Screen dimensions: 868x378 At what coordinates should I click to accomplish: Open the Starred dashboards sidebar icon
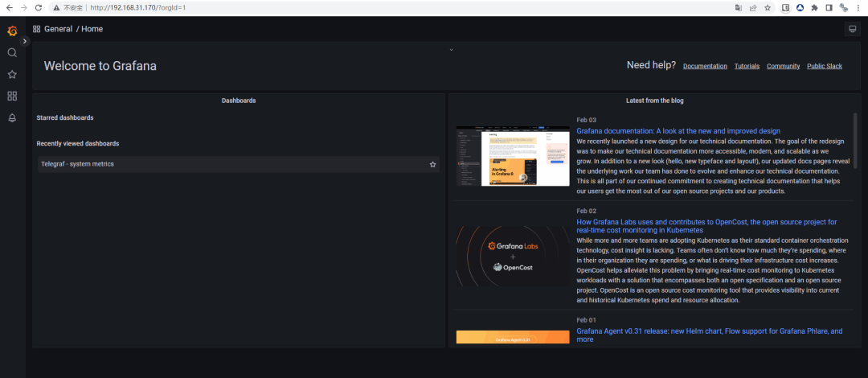[x=12, y=74]
